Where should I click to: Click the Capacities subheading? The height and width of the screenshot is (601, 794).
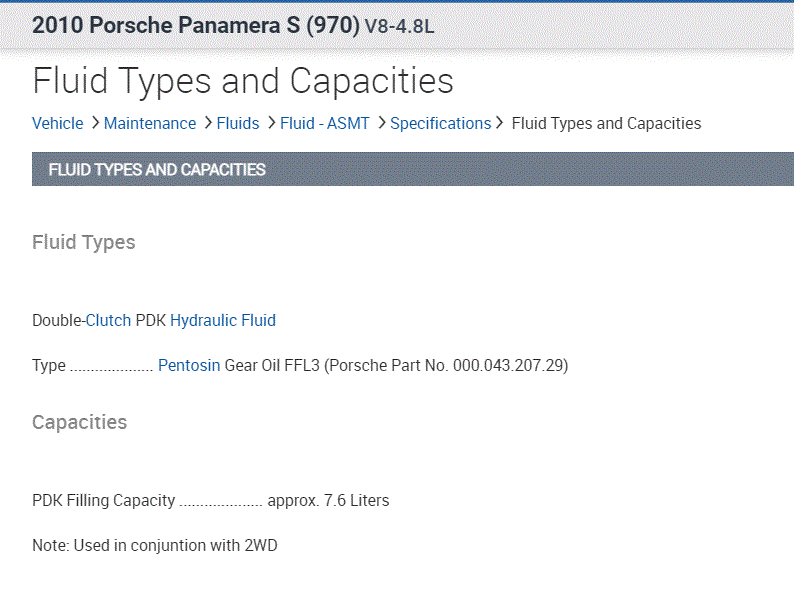pos(80,422)
